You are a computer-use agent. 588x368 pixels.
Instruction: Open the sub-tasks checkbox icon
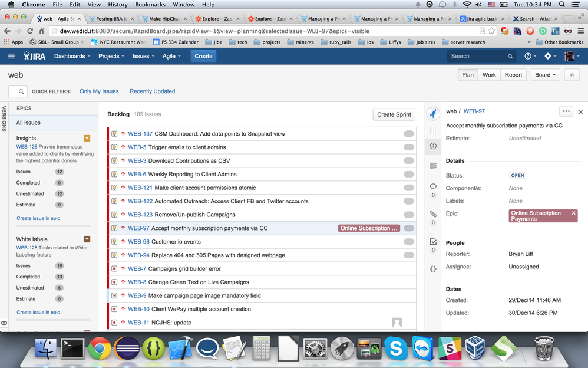pos(433,241)
